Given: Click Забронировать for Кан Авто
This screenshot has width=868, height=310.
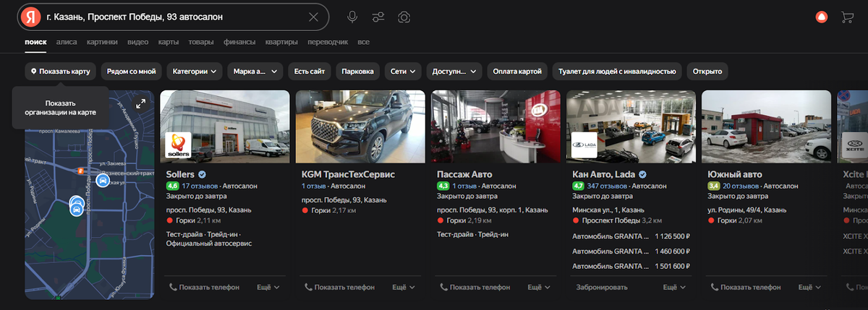Looking at the screenshot, I should (x=602, y=287).
